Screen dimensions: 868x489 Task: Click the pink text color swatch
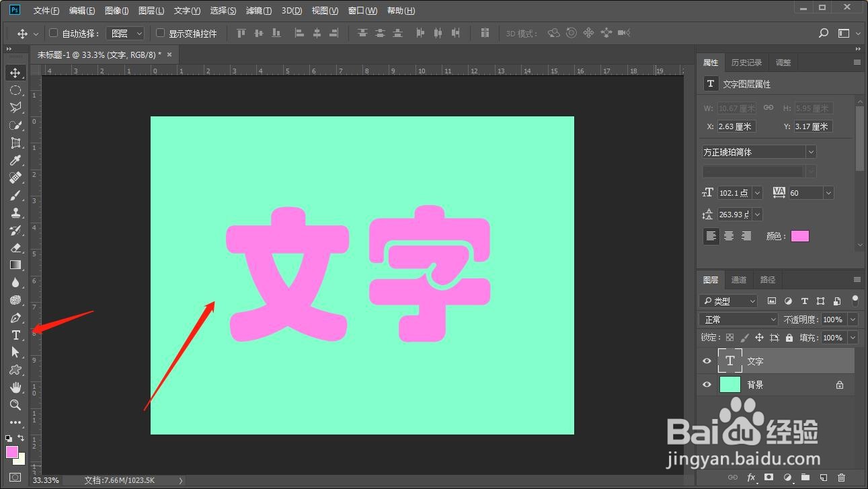[x=800, y=236]
